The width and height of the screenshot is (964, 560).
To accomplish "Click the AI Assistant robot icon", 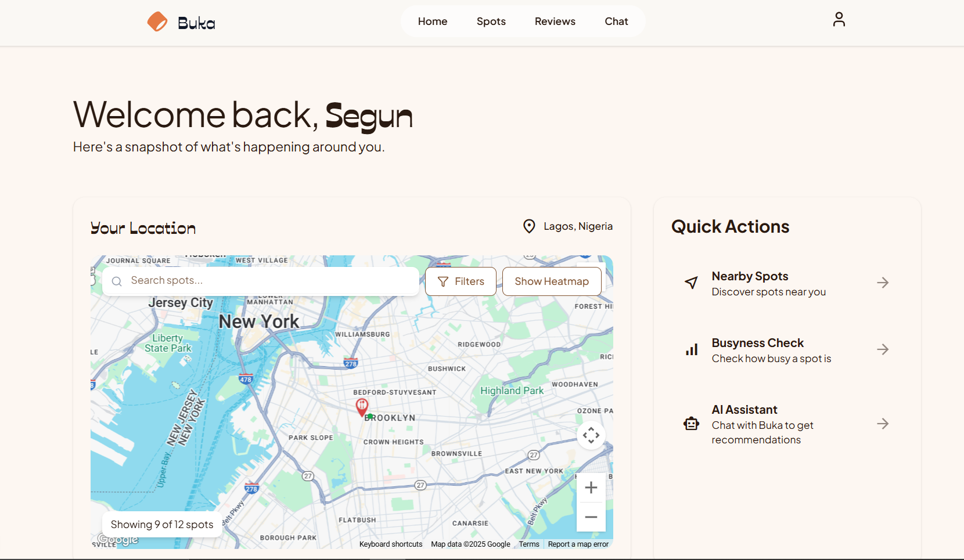I will coord(691,424).
